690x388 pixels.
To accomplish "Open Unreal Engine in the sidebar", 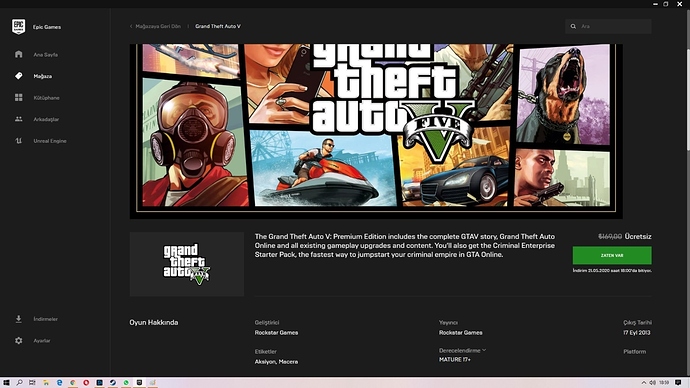I will pos(50,141).
